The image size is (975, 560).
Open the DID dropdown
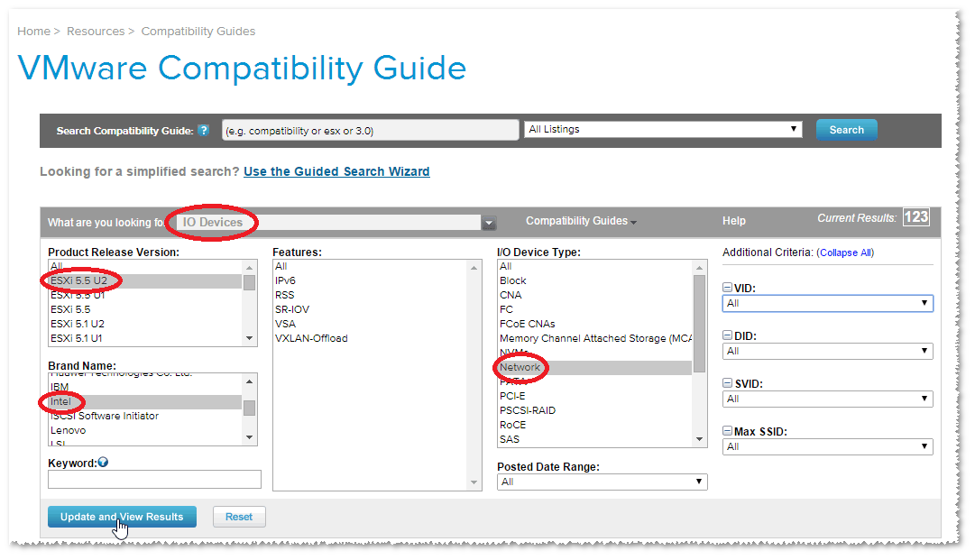pyautogui.click(x=828, y=351)
